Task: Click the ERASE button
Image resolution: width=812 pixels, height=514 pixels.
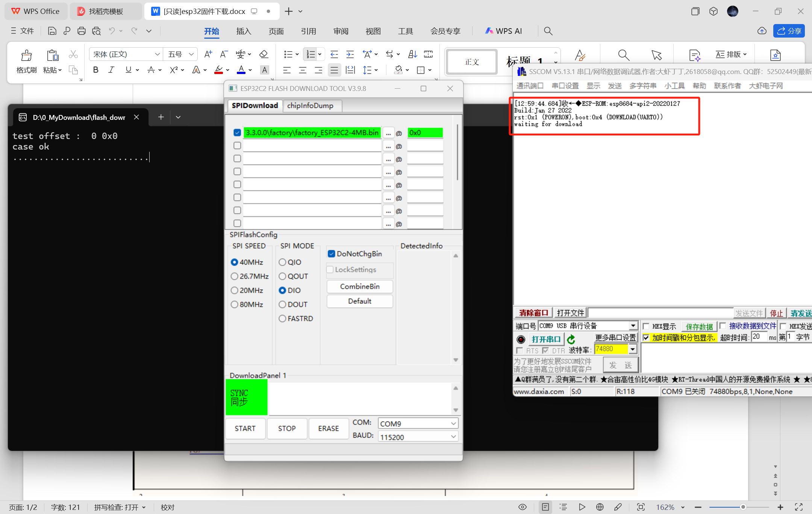Action: 328,428
